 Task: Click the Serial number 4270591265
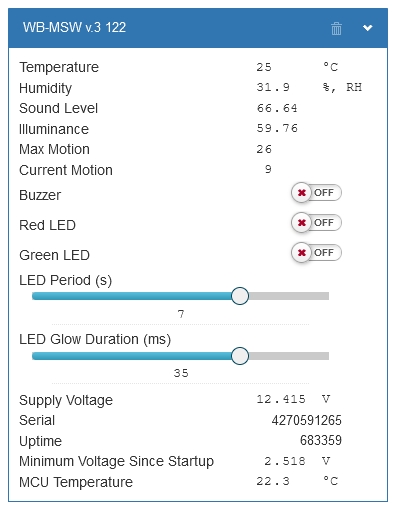[306, 420]
